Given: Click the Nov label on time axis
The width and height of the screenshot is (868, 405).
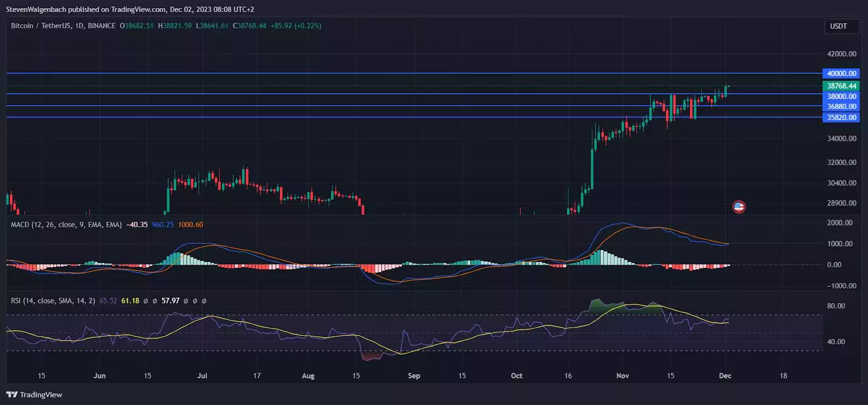Looking at the screenshot, I should click(x=623, y=375).
